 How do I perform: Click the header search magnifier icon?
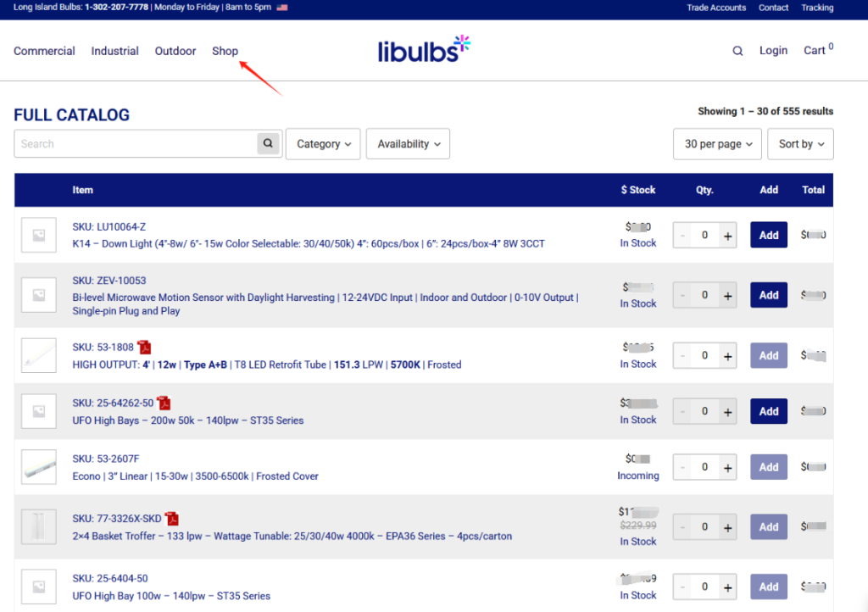click(737, 51)
